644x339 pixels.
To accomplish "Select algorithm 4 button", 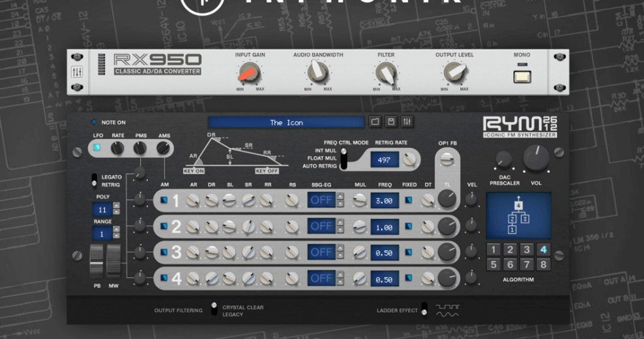I will click(544, 250).
